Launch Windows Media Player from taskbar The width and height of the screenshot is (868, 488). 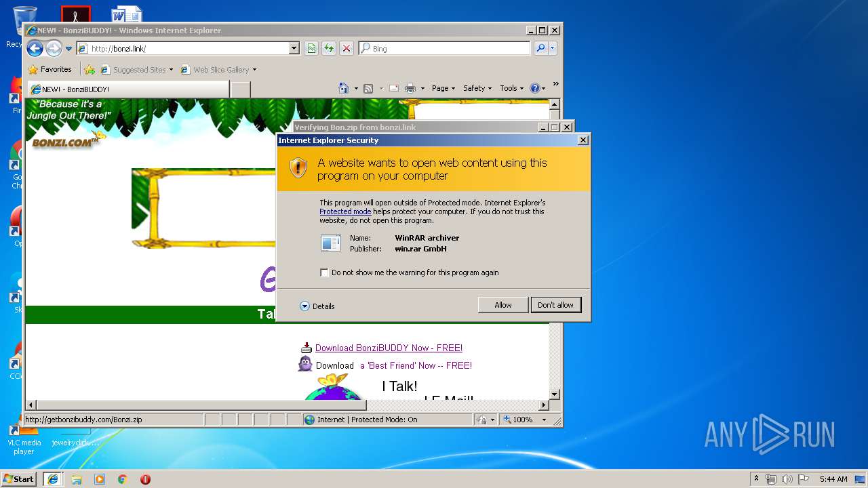(100, 479)
